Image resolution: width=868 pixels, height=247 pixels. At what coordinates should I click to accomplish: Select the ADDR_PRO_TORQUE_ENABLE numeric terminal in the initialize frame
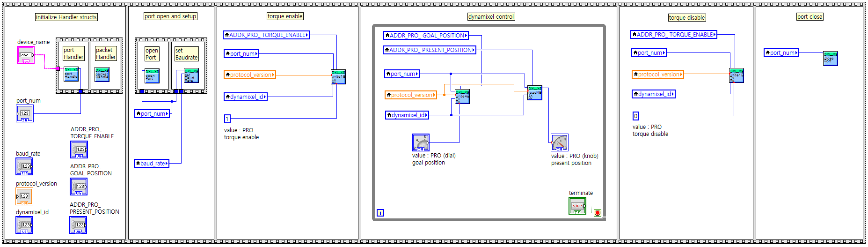coord(79,150)
